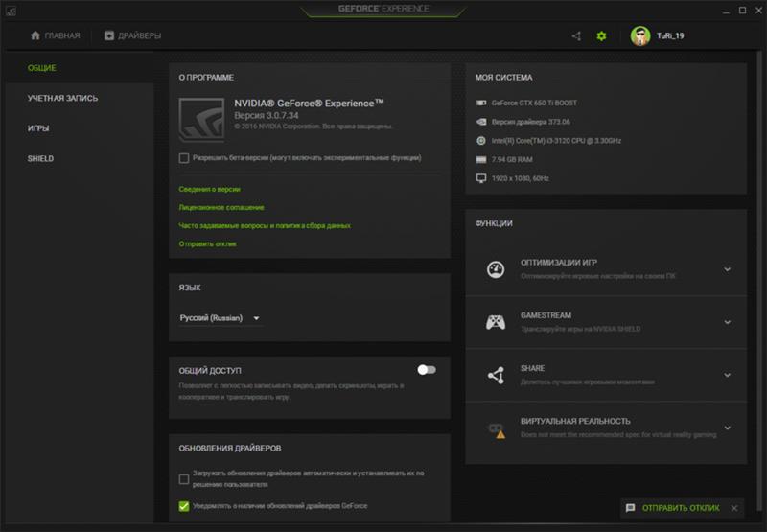Expand the SHARE section chevron

tap(728, 375)
